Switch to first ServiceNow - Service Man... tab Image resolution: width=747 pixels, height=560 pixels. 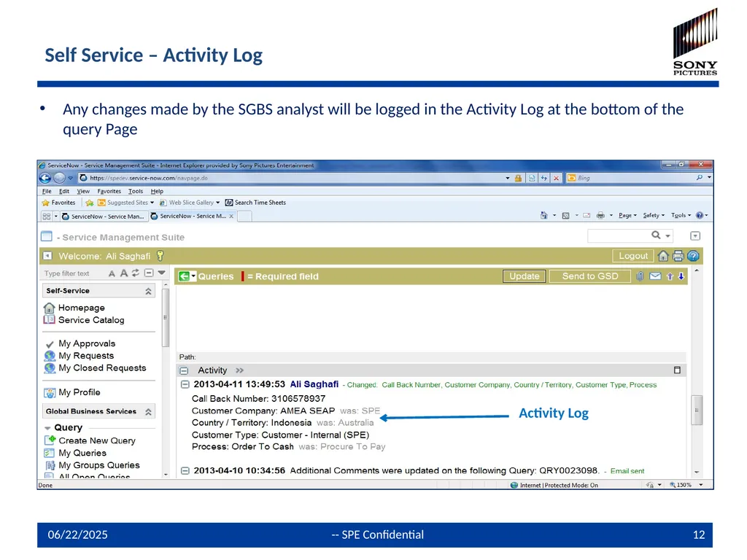pyautogui.click(x=104, y=217)
